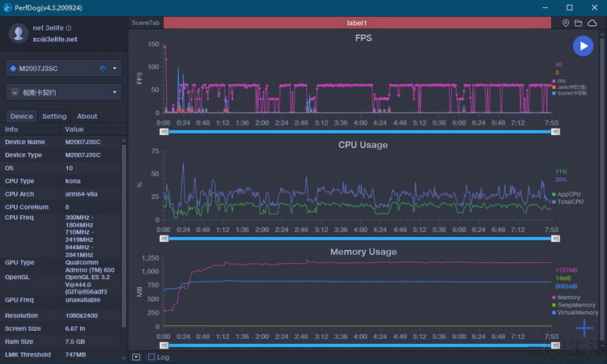This screenshot has height=364, width=607.
Task: Click the logout power icon beside username
Action: pos(69,28)
